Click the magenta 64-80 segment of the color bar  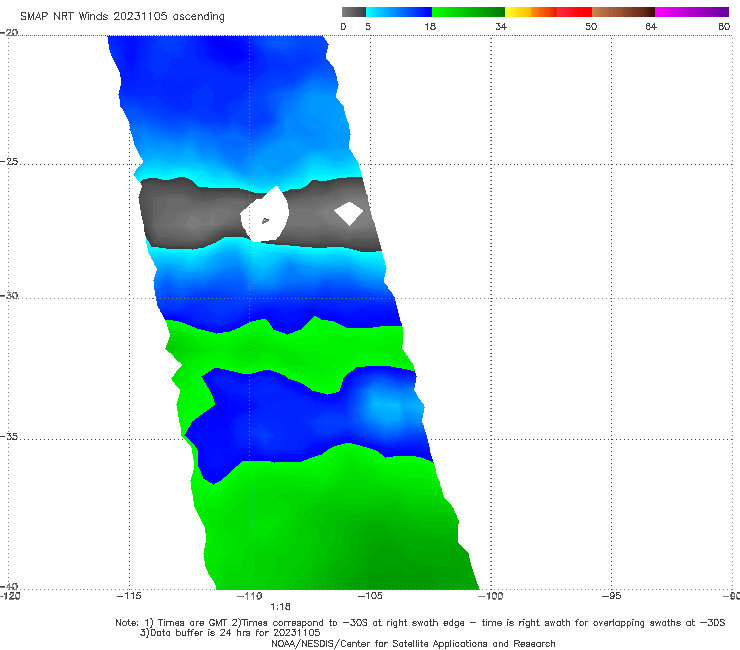[x=692, y=12]
